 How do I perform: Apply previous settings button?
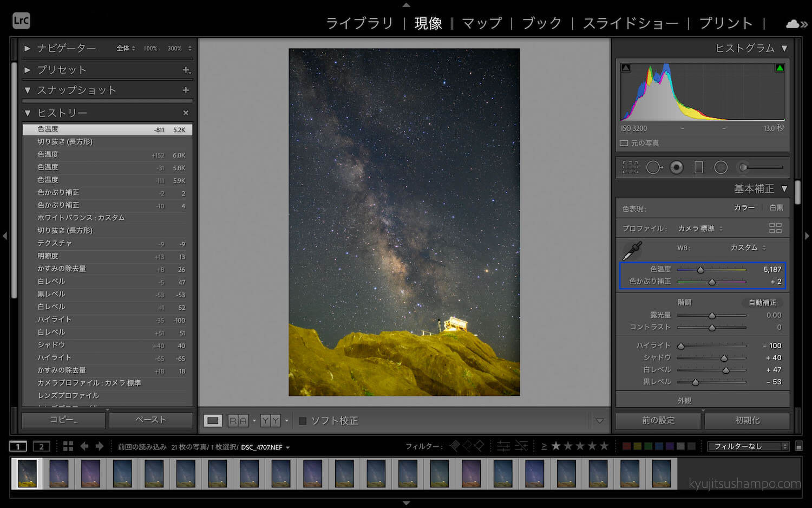[658, 421]
